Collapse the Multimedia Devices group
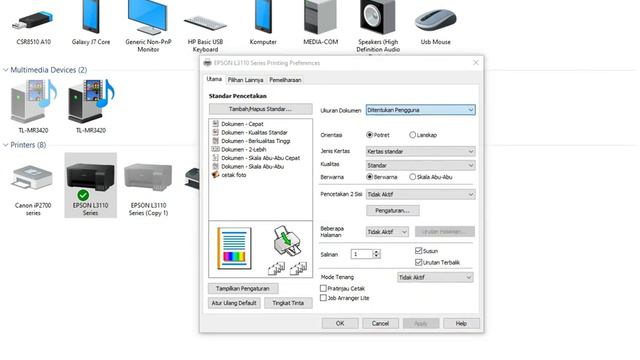This screenshot has height=360, width=640. (5, 70)
